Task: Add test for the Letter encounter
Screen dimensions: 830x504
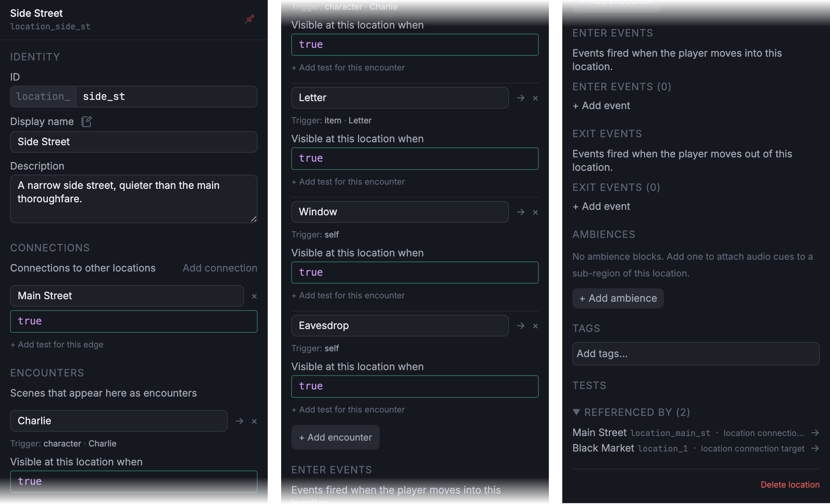Action: 348,182
